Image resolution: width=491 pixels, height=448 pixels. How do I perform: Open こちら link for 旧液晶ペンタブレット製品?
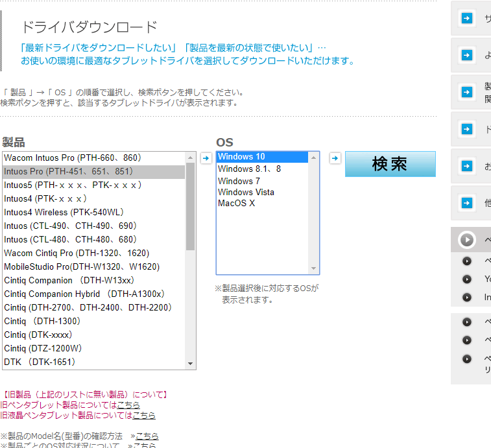[x=144, y=416]
